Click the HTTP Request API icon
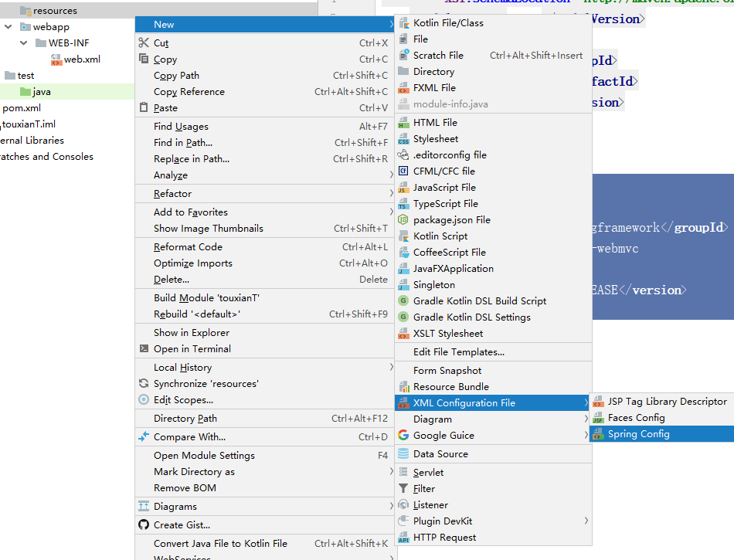The height and width of the screenshot is (560, 734). (403, 538)
